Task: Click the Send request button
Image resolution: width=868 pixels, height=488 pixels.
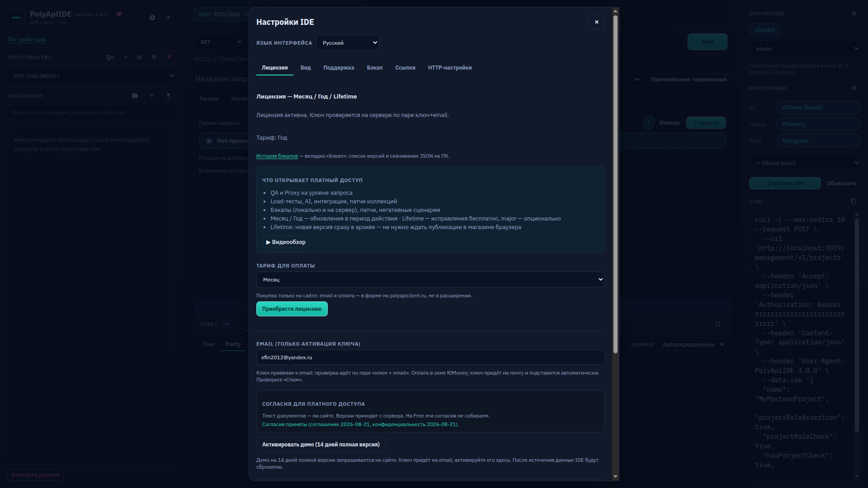Action: 707,42
